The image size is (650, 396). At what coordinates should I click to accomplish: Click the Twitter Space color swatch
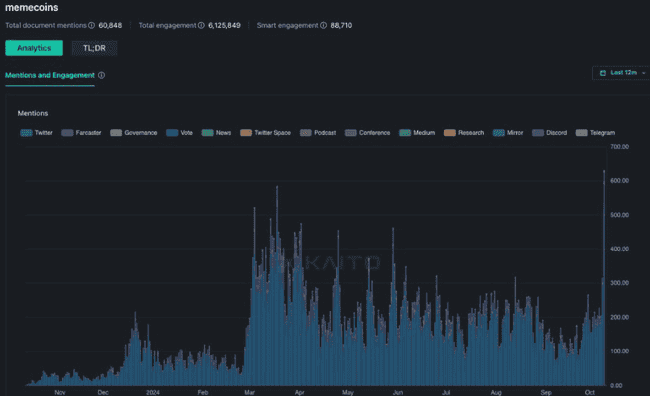(246, 133)
